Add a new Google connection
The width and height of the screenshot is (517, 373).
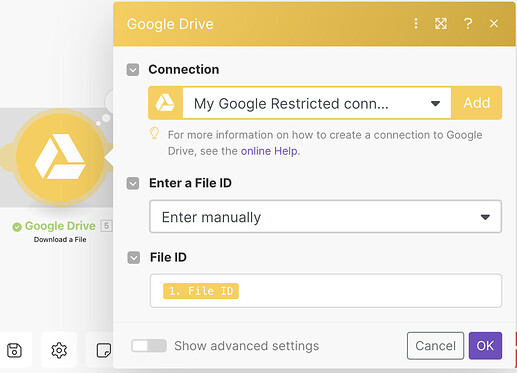click(477, 103)
